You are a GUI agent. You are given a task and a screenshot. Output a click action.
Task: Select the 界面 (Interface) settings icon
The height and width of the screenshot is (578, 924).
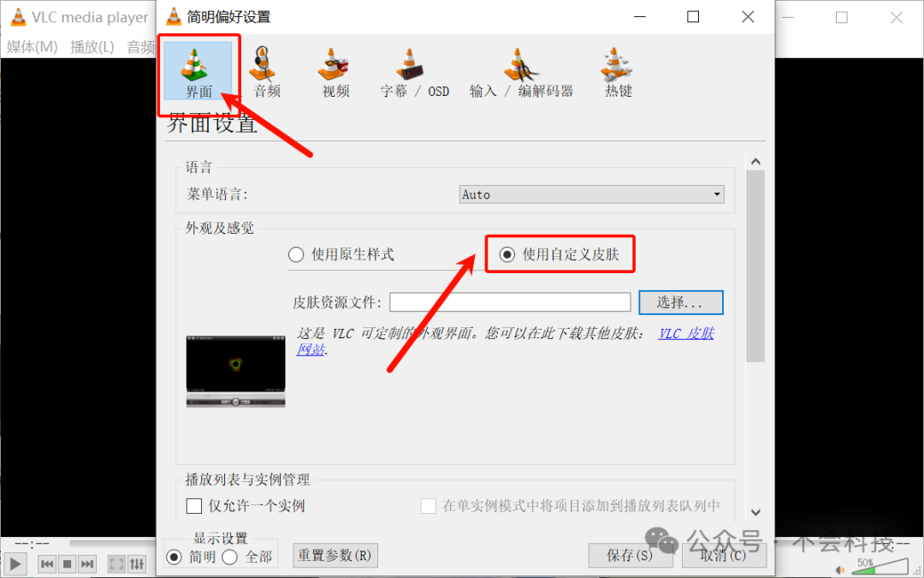point(197,72)
